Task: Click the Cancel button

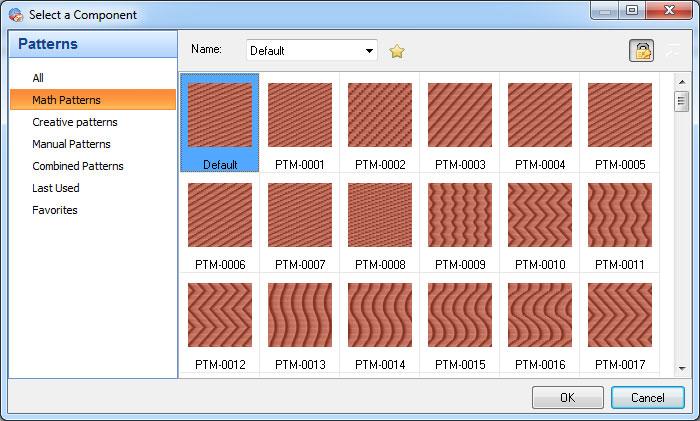Action: pos(647,397)
